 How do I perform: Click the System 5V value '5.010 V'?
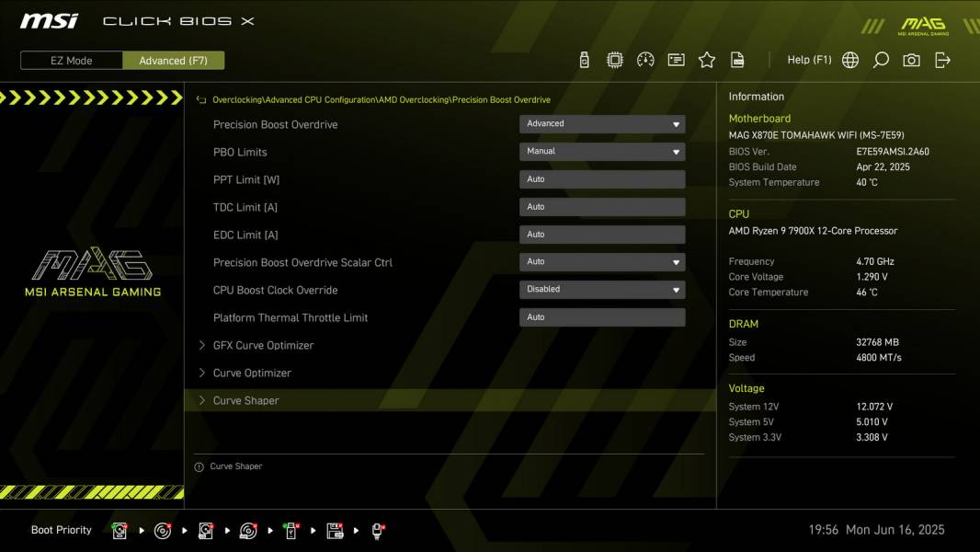coord(872,422)
